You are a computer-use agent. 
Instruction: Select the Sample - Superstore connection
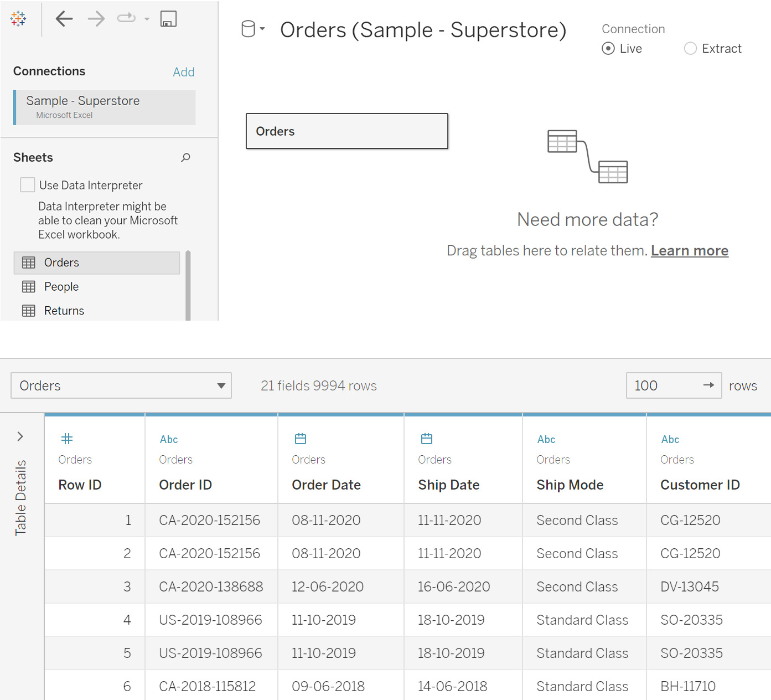coord(105,107)
